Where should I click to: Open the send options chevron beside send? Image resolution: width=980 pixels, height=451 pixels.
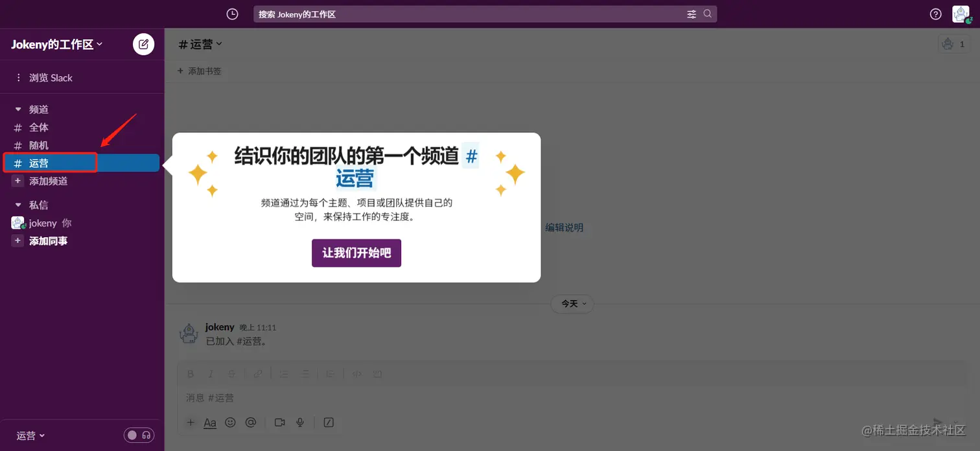[957, 422]
